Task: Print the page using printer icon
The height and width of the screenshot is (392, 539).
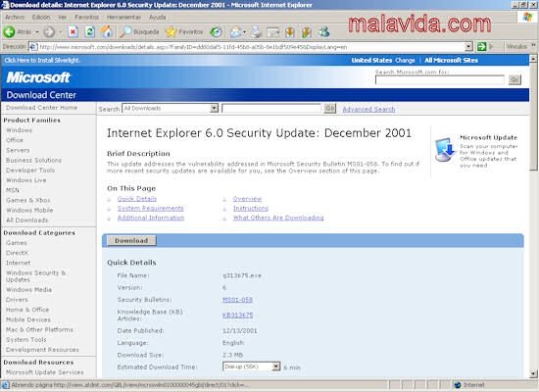Action: tap(256, 32)
